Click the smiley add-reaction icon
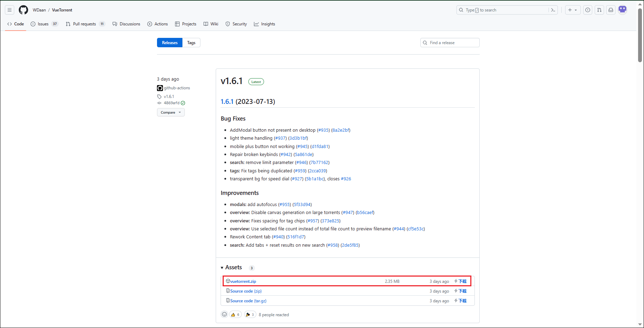 click(224, 314)
